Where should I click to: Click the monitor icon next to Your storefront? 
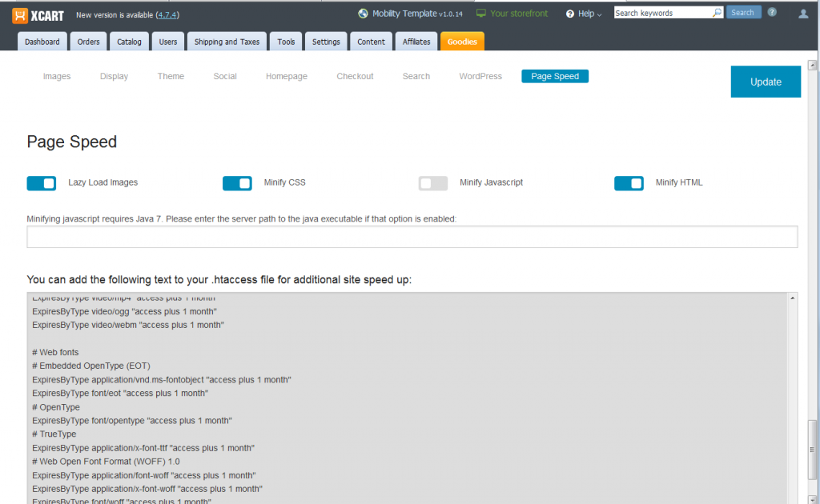click(481, 14)
